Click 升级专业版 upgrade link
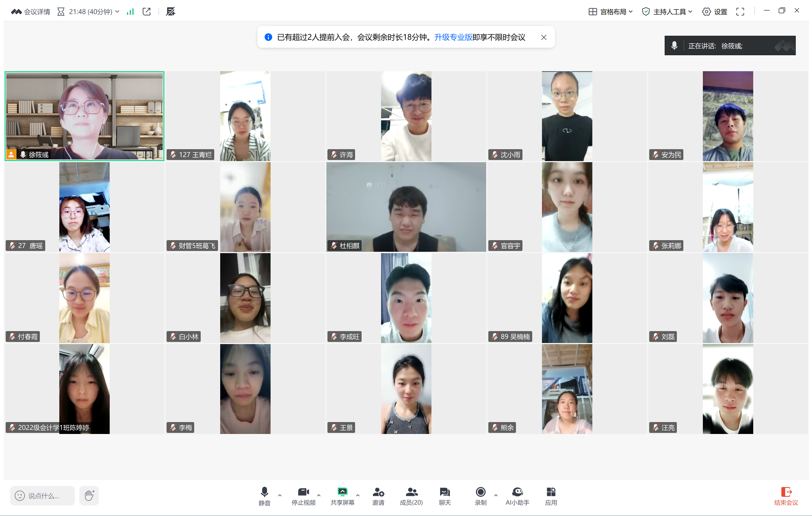The width and height of the screenshot is (812, 516). point(453,37)
